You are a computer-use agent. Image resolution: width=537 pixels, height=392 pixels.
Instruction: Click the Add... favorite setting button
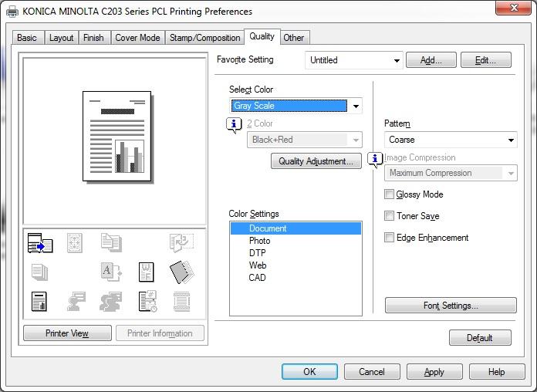[x=431, y=60]
